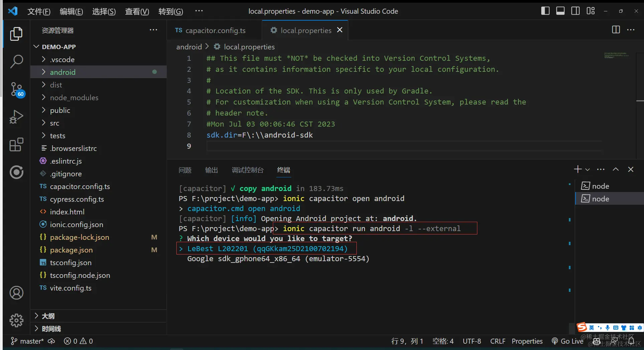Toggle the primary side bar
Viewport: 644px width, 350px height.
coord(545,11)
